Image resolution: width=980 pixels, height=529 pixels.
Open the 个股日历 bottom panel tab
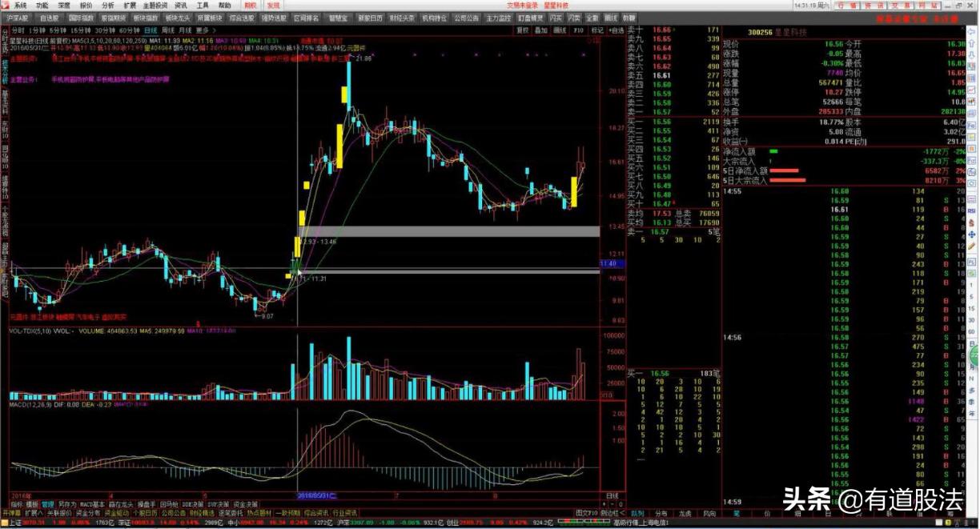point(146,512)
